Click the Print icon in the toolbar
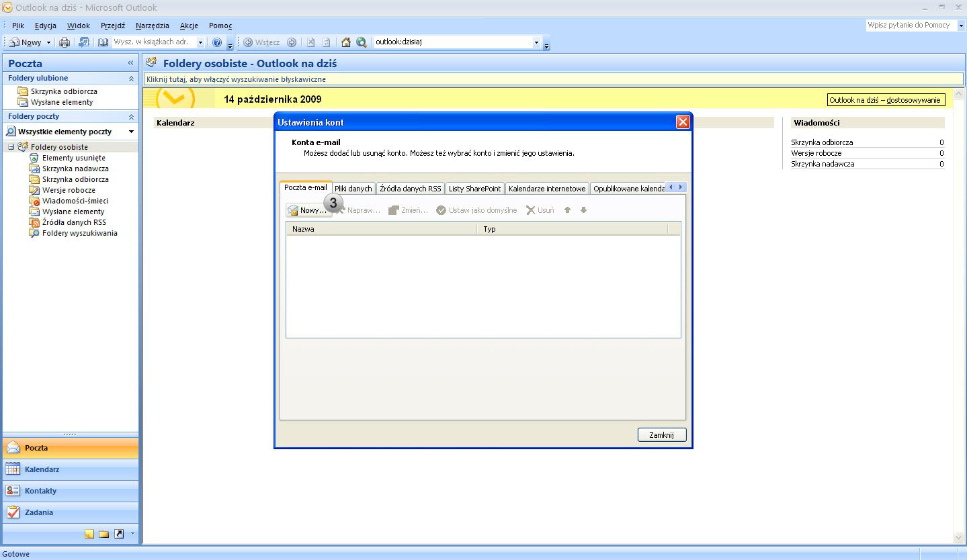This screenshot has width=967, height=560. pyautogui.click(x=65, y=42)
